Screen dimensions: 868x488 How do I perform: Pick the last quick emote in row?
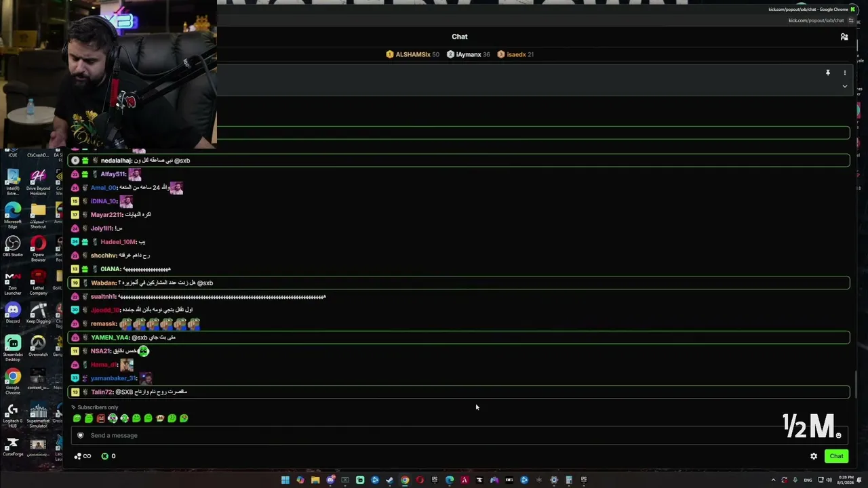(x=184, y=418)
